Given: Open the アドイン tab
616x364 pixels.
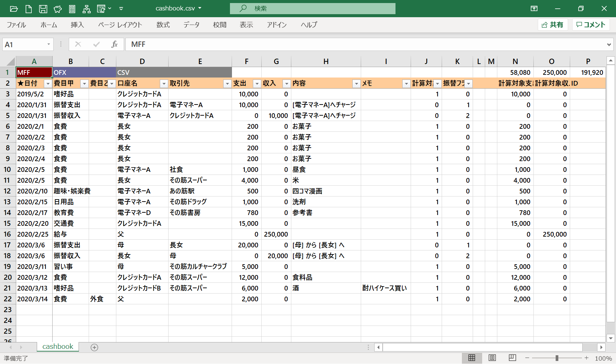Looking at the screenshot, I should (277, 25).
